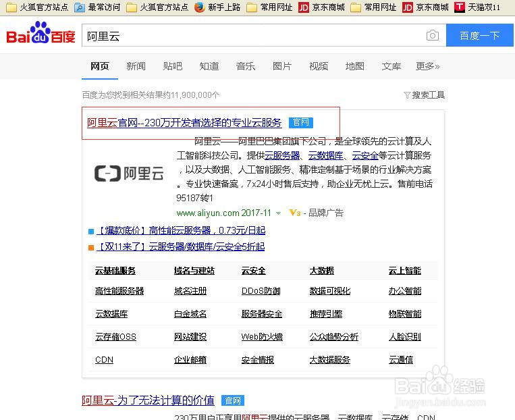The width and height of the screenshot is (515, 420).
Task: Open the 企业邮箱 link
Action: [x=190, y=360]
